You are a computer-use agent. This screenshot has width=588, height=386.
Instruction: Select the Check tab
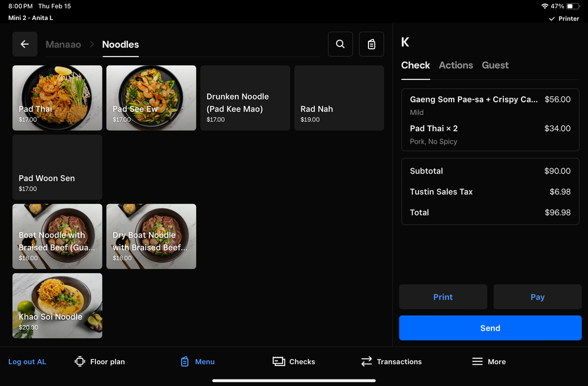[x=416, y=65]
